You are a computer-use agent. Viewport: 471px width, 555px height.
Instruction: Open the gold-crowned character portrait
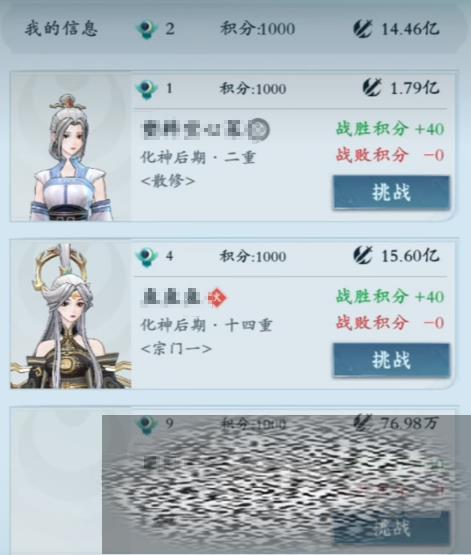coord(71,316)
